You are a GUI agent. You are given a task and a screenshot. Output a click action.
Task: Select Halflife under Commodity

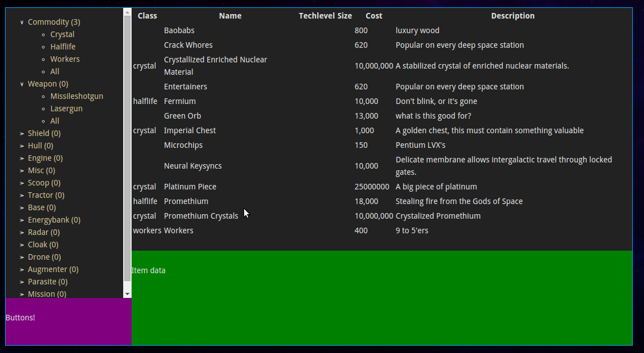click(62, 47)
